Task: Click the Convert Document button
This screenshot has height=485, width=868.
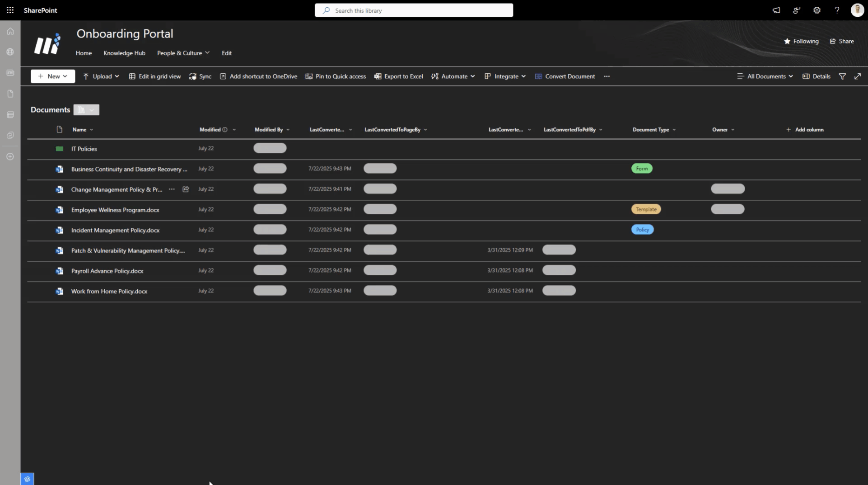Action: coord(565,76)
